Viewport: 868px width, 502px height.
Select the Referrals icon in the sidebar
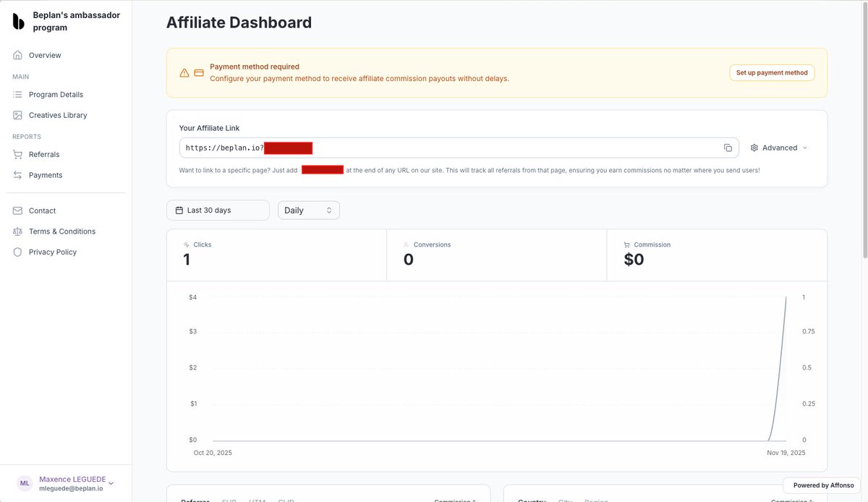pos(17,154)
